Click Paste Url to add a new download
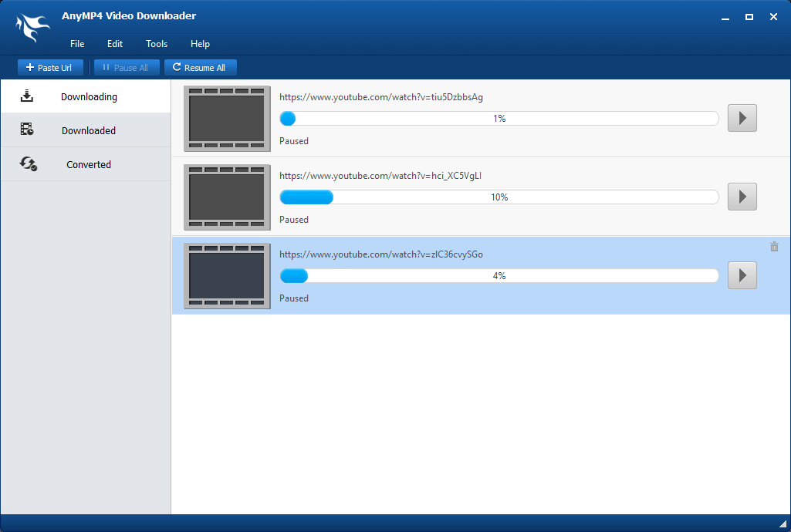791x532 pixels. 49,67
